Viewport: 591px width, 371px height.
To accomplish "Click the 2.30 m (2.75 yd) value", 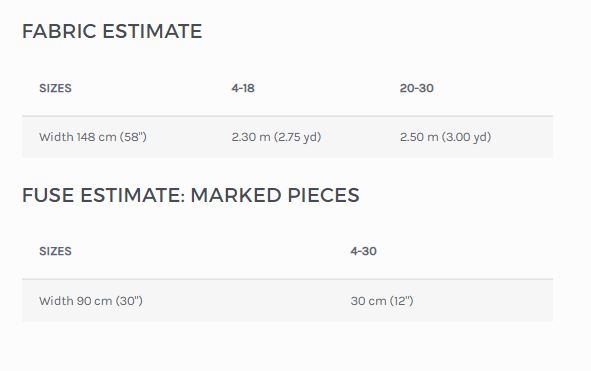I will coord(276,137).
